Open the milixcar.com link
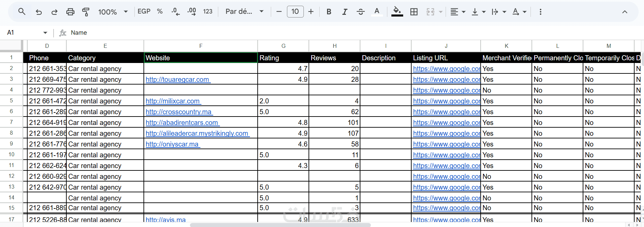 point(173,101)
